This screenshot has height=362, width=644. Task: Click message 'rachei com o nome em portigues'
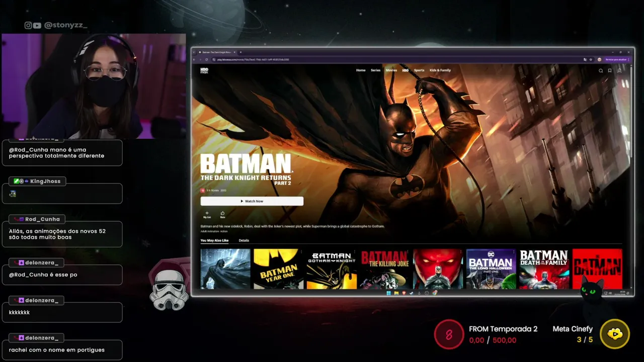[56, 350]
